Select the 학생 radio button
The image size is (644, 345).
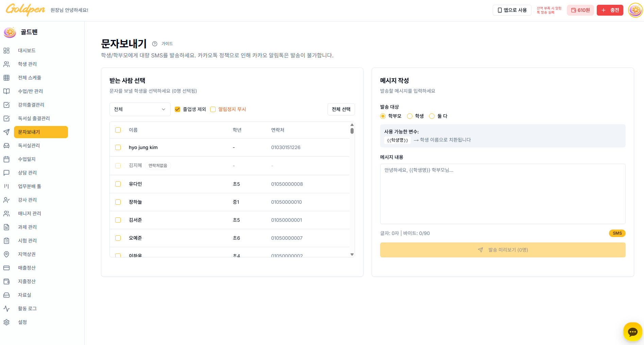click(410, 116)
